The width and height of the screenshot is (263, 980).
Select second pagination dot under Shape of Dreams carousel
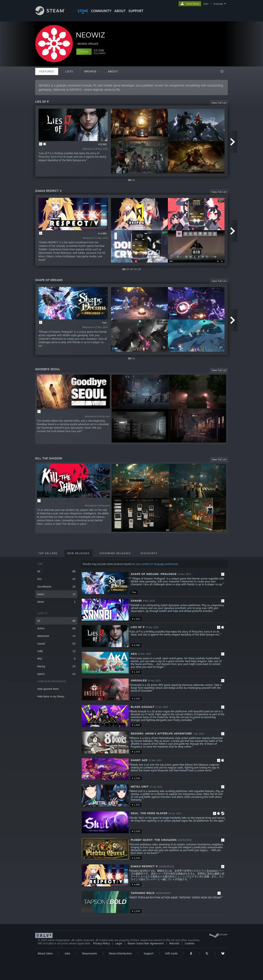[133, 358]
